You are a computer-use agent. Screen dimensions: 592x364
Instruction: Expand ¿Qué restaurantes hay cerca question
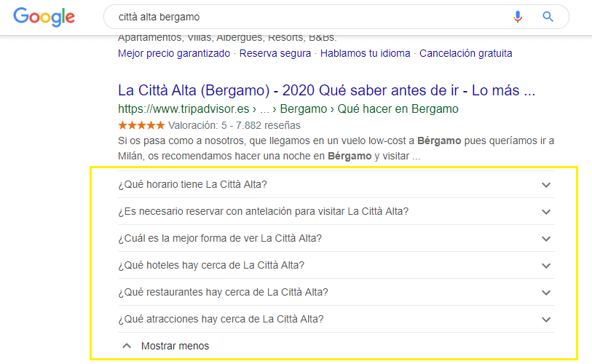click(x=336, y=292)
